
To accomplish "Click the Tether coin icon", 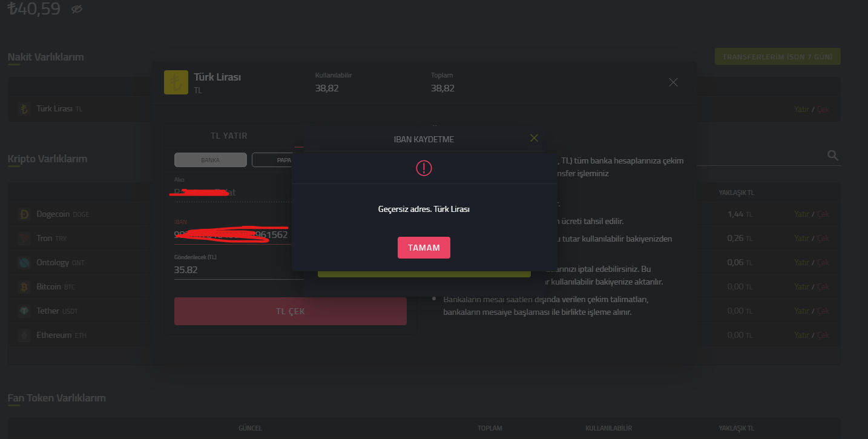I will pos(24,311).
